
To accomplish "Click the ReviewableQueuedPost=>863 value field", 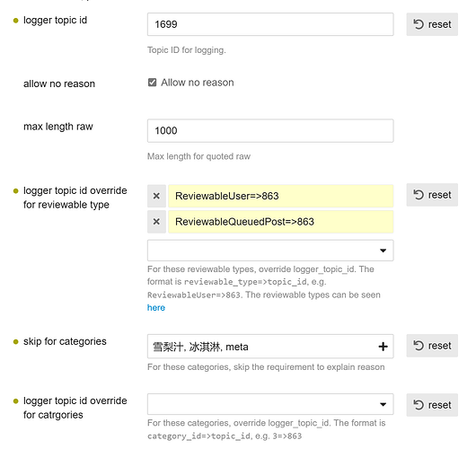I will click(x=281, y=222).
